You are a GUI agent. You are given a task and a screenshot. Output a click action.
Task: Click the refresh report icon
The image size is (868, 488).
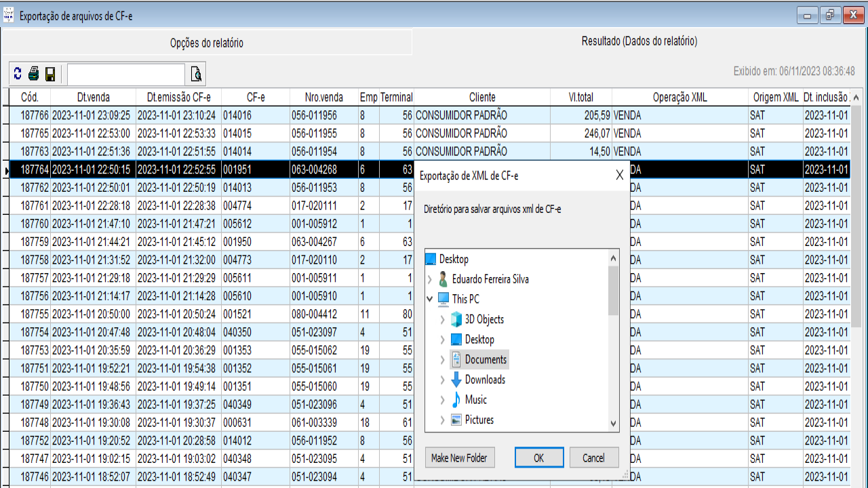(x=18, y=74)
